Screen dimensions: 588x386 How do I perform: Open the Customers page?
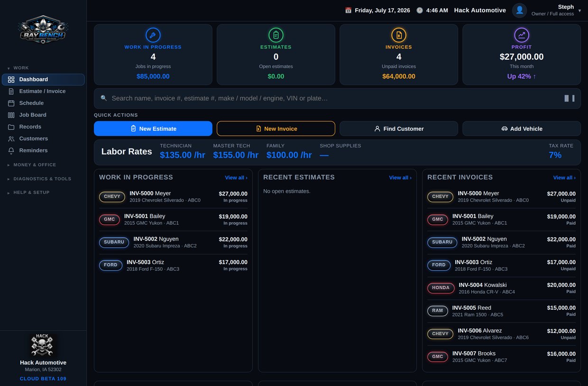click(x=43, y=139)
